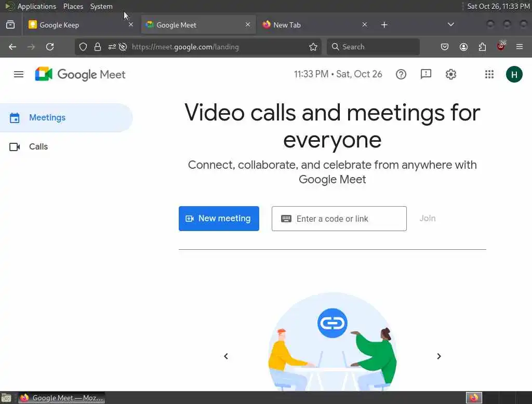Close the Google Keep tab
This screenshot has width=532, height=404.
130,24
